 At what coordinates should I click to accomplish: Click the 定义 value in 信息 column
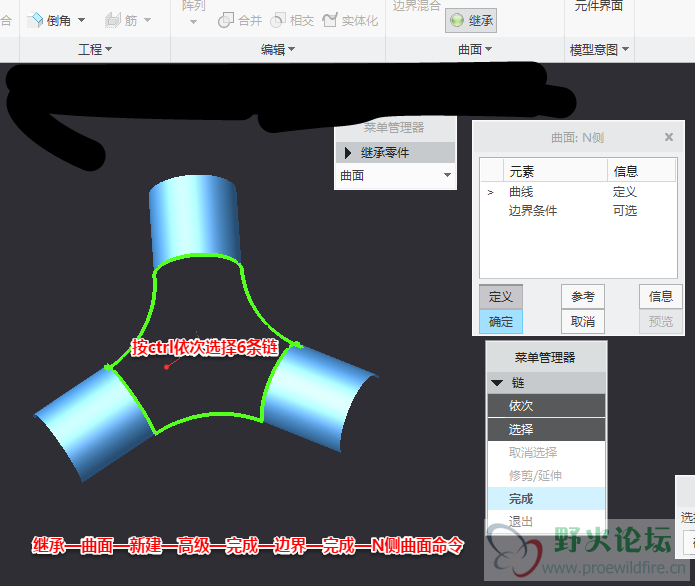click(x=625, y=192)
